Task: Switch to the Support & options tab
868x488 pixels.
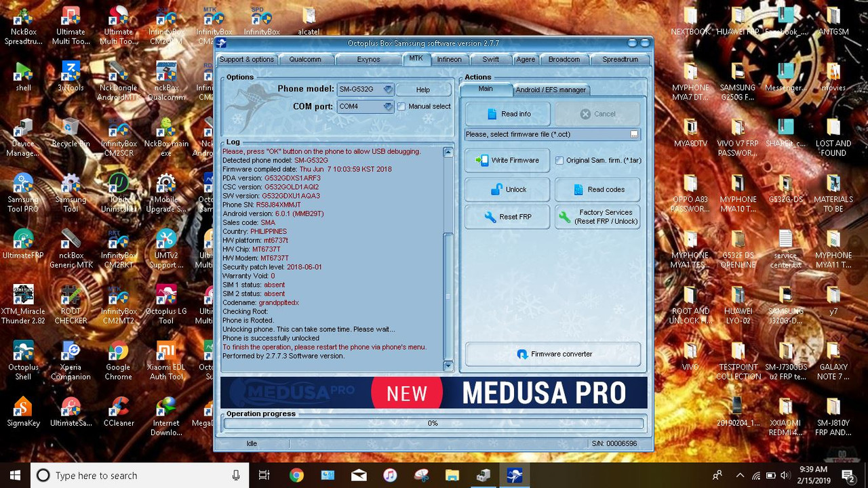Action: click(247, 60)
